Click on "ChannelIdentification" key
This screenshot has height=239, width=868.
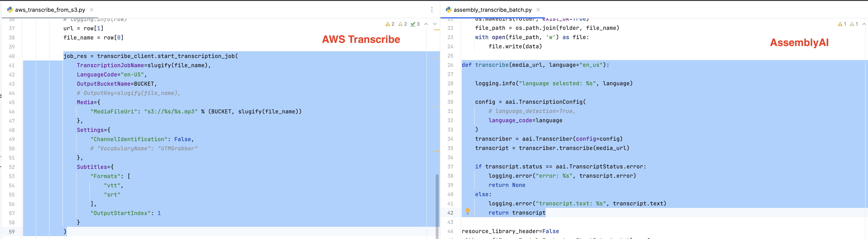pos(129,139)
